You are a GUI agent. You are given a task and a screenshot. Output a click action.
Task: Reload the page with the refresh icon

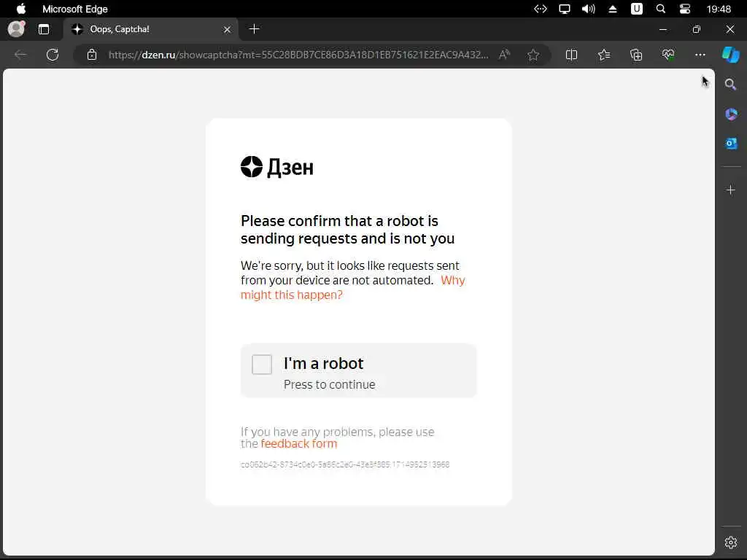pyautogui.click(x=53, y=55)
